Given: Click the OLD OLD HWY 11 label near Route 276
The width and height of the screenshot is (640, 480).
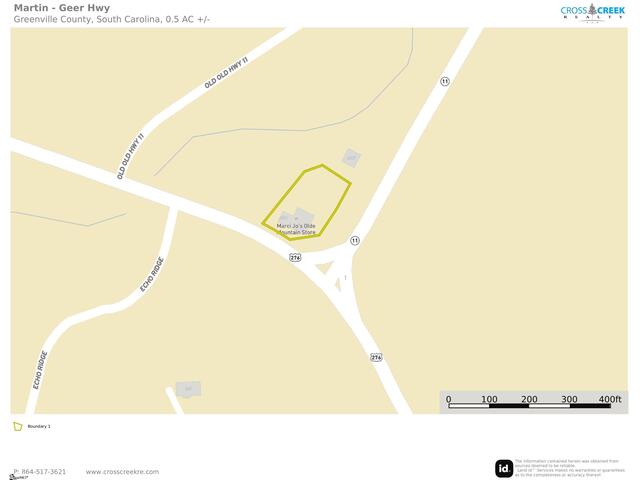Looking at the screenshot, I should tap(131, 156).
